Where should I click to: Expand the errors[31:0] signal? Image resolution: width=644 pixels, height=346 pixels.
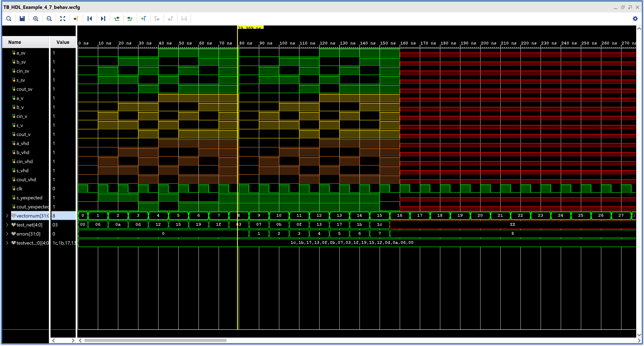[x=7, y=234]
